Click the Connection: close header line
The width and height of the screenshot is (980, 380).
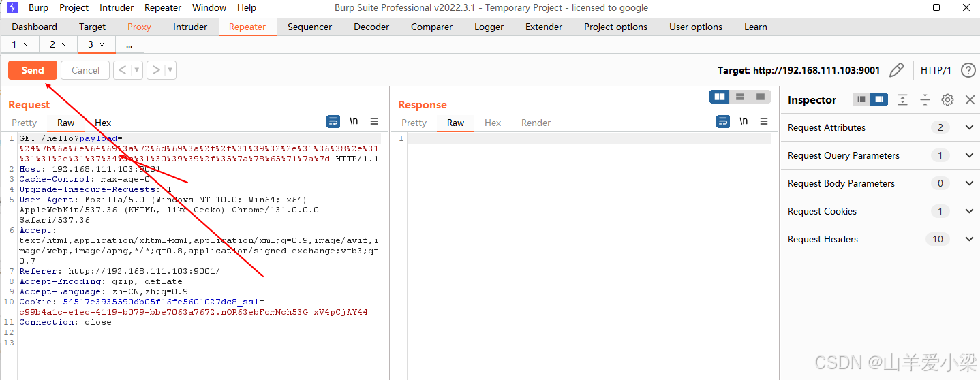(x=65, y=322)
